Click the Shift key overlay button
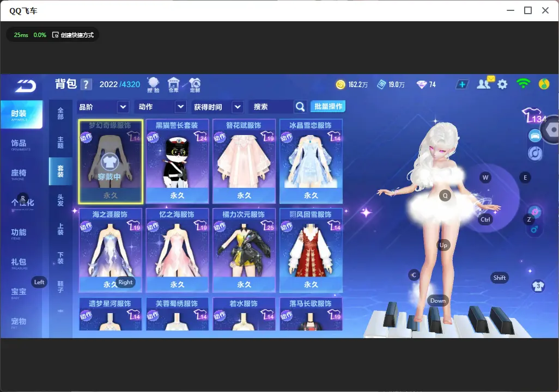559x392 pixels. click(499, 278)
